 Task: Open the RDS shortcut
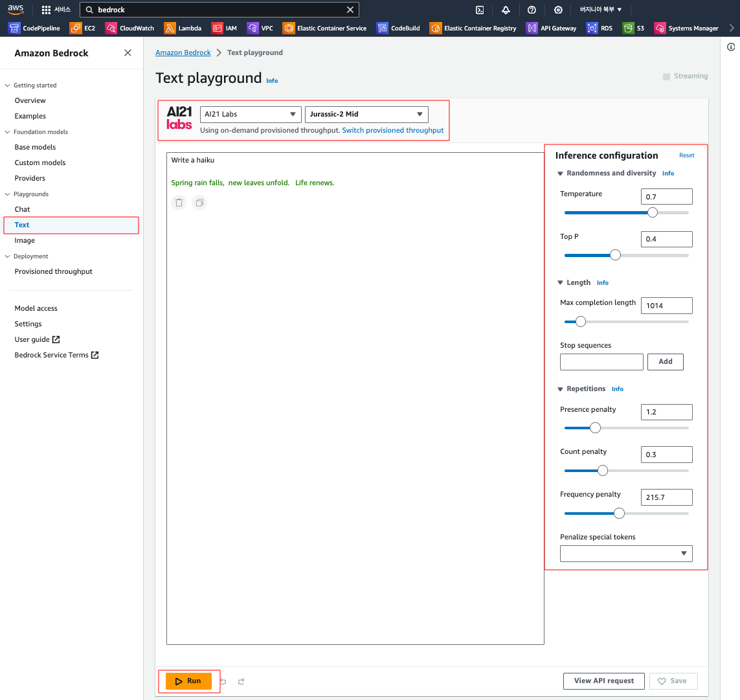click(x=600, y=28)
